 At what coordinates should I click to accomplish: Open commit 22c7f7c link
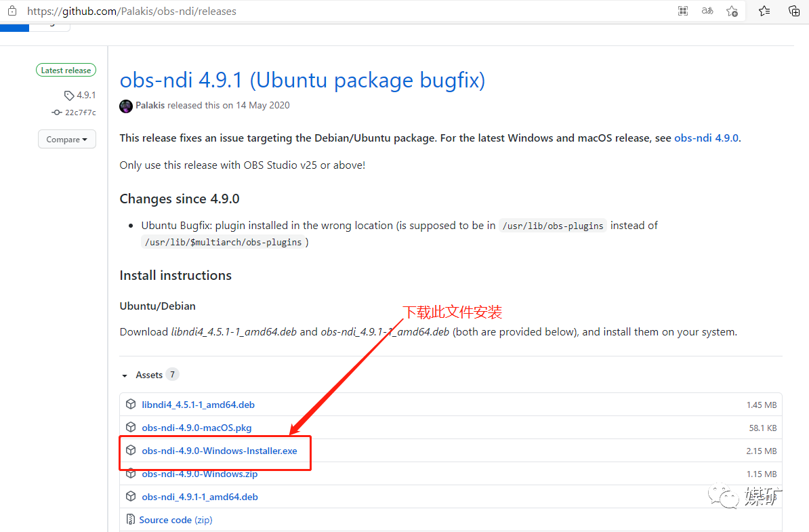pos(80,112)
